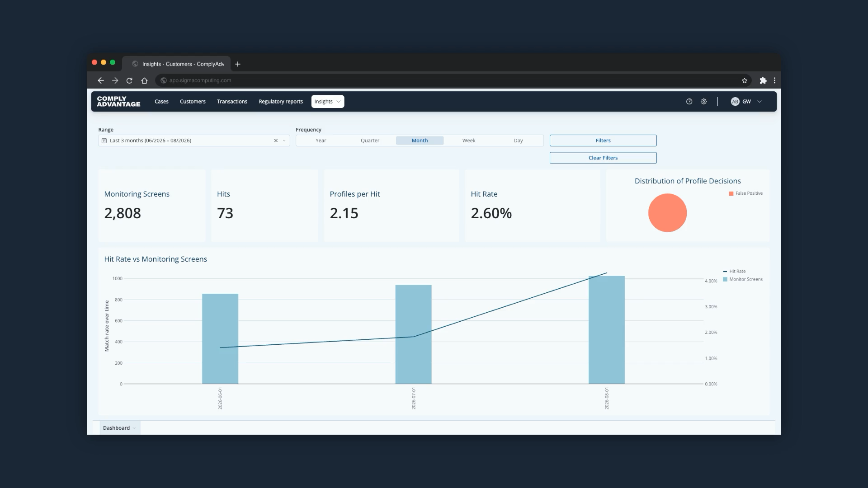The width and height of the screenshot is (868, 488).
Task: Set frequency to Week
Action: coord(469,141)
